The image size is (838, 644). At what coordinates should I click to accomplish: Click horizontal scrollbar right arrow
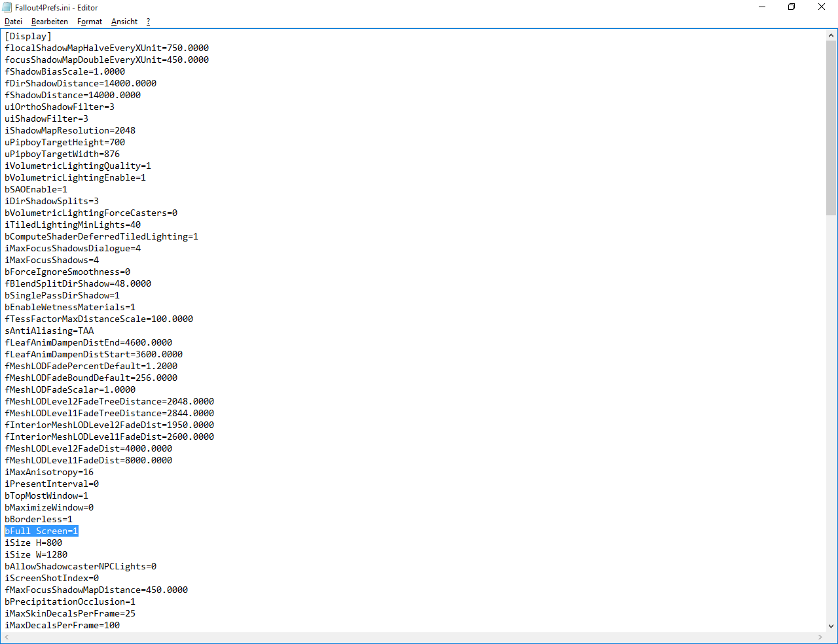(x=820, y=637)
